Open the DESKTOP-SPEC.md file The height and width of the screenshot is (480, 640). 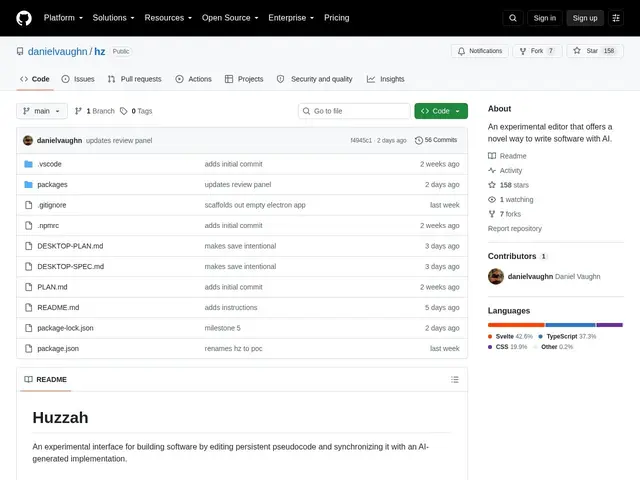(x=71, y=267)
